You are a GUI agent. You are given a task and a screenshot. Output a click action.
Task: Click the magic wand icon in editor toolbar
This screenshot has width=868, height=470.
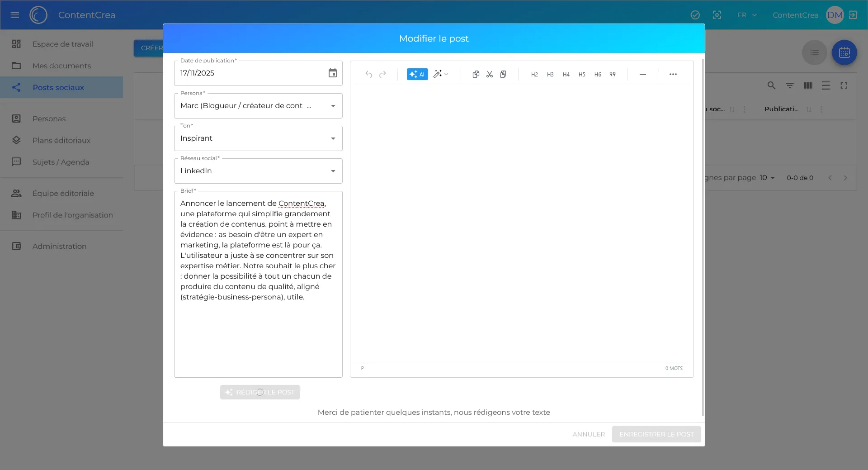[438, 74]
